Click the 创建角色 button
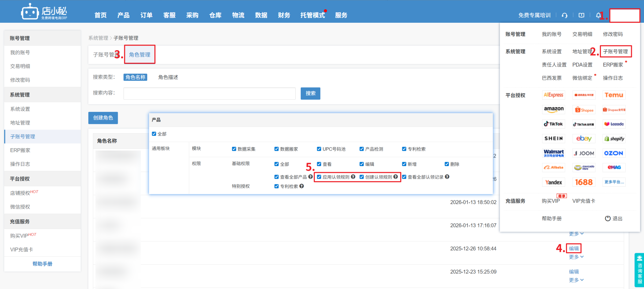The width and height of the screenshot is (644, 289). click(103, 118)
